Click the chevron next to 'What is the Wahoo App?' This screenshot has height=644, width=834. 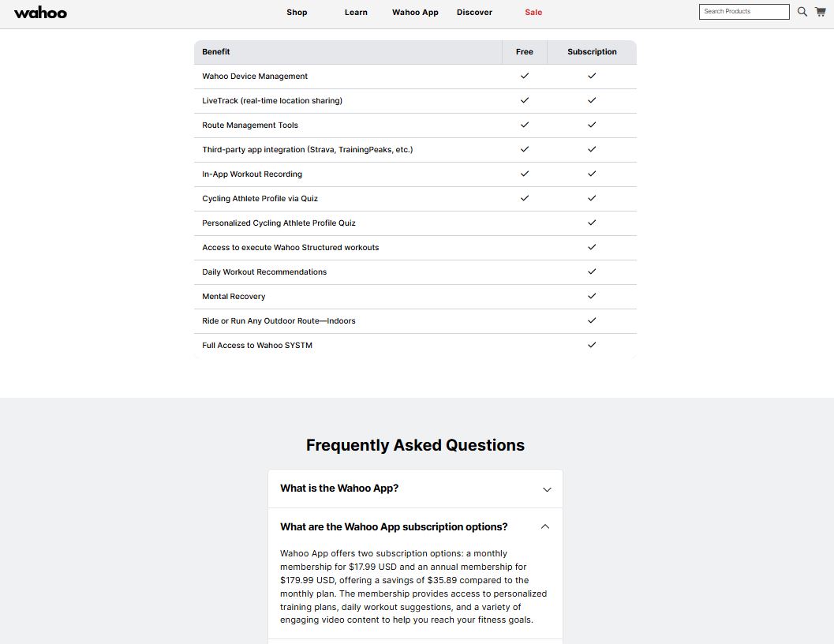click(546, 489)
